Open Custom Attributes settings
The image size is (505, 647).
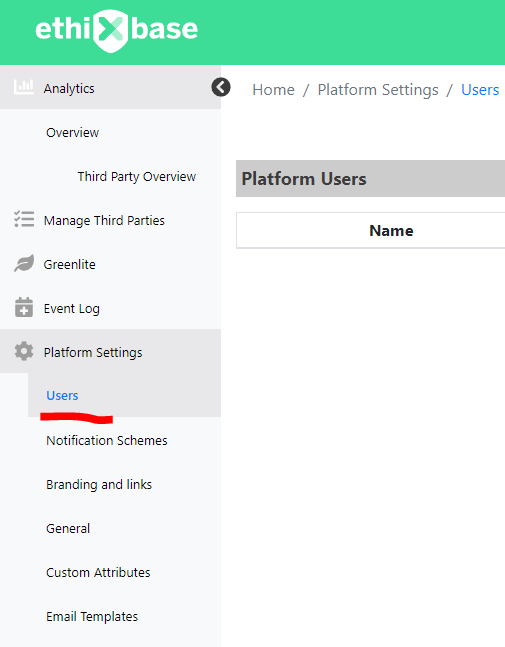pos(98,572)
